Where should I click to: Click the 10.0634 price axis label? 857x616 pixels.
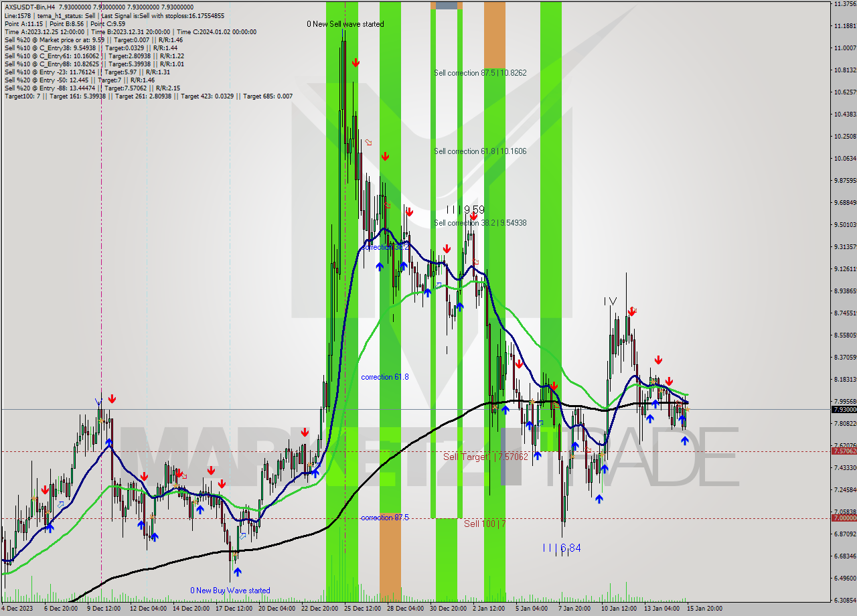(x=845, y=158)
